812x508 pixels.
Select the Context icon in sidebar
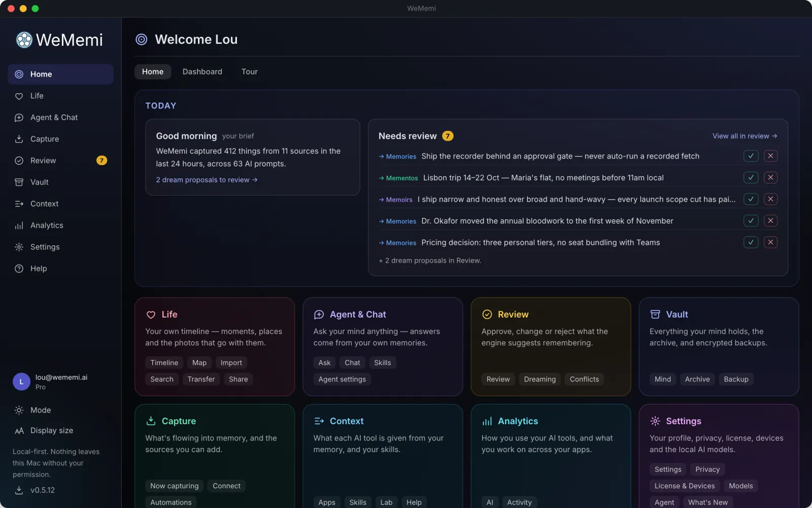pyautogui.click(x=19, y=204)
